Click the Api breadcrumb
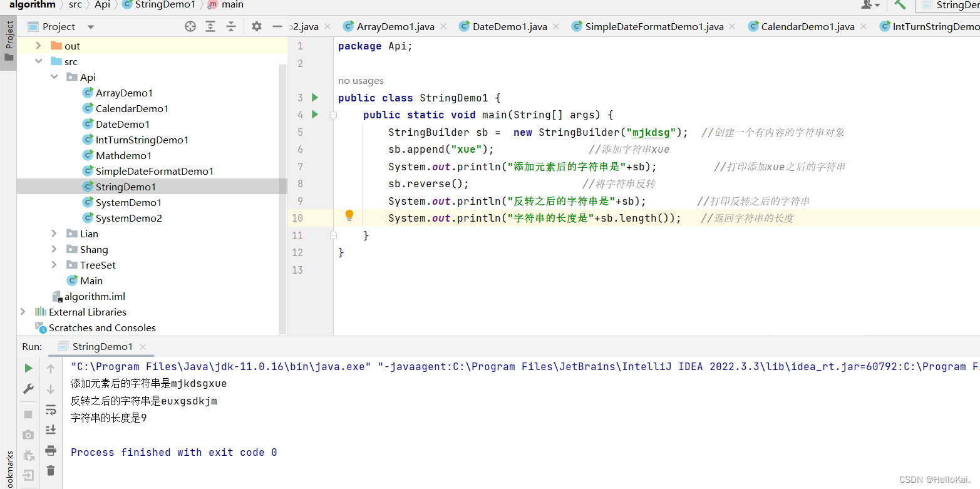The width and height of the screenshot is (980, 489). (103, 4)
